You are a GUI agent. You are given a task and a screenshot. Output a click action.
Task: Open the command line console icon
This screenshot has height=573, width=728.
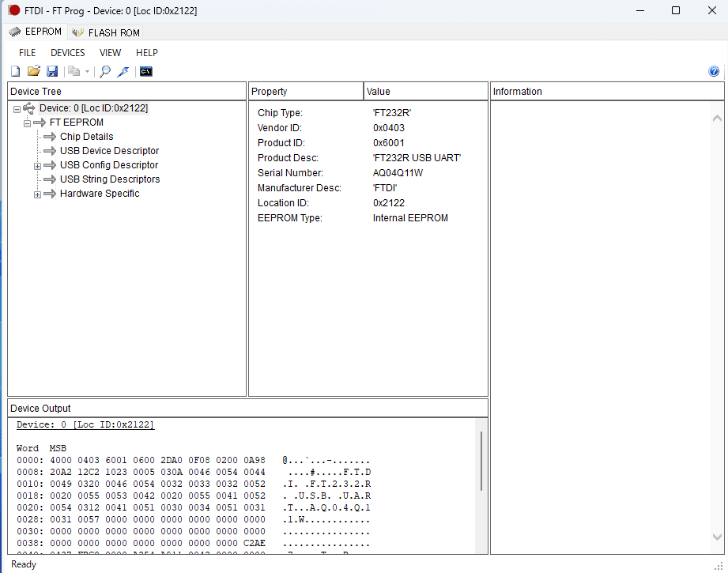[145, 71]
